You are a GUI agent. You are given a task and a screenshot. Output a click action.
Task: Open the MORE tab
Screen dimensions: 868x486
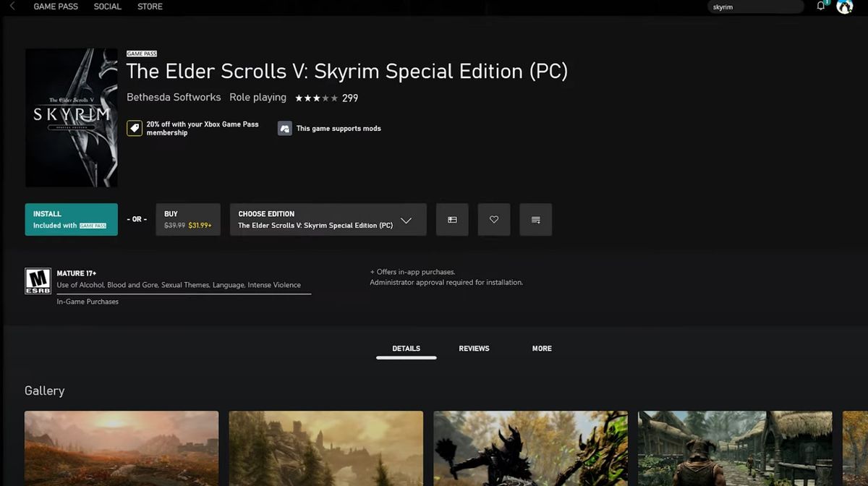click(x=541, y=348)
